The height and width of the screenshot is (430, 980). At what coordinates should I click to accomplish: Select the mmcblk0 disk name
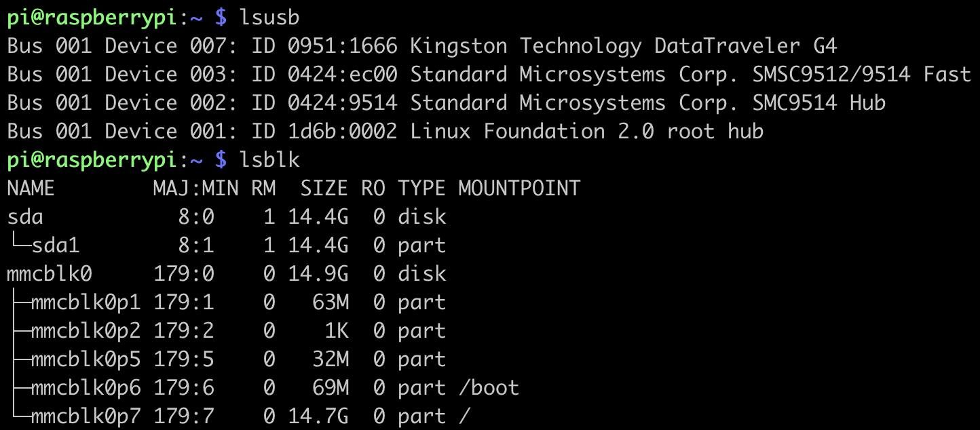click(49, 274)
